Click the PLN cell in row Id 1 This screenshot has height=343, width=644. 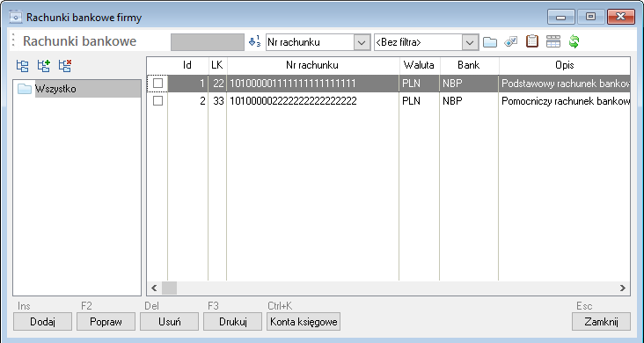click(x=420, y=84)
